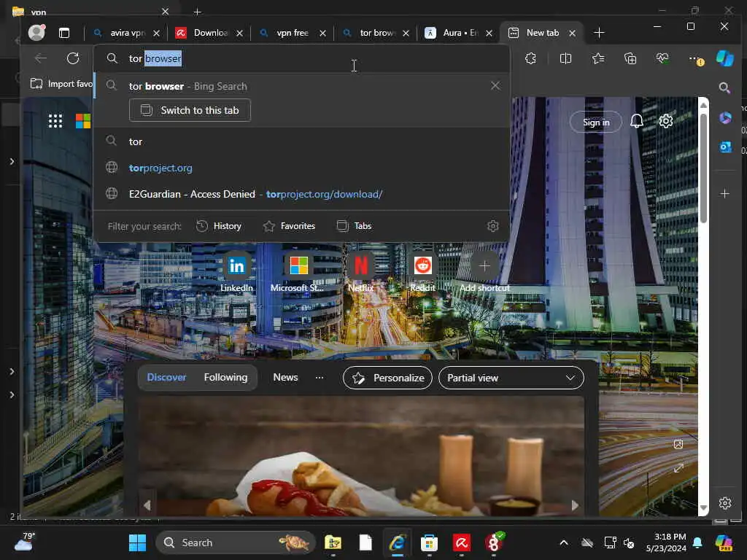Open Microsoft Store from the taskbar
The height and width of the screenshot is (560, 747).
[429, 542]
